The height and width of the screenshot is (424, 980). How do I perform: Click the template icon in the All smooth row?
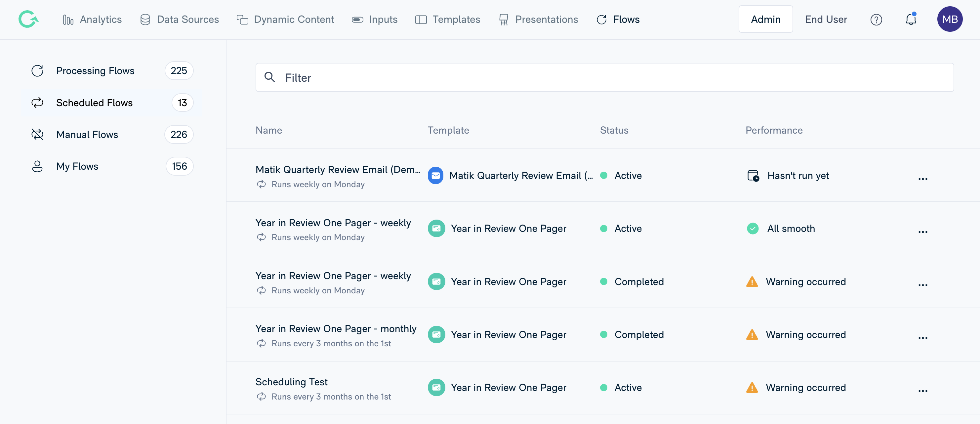click(436, 228)
